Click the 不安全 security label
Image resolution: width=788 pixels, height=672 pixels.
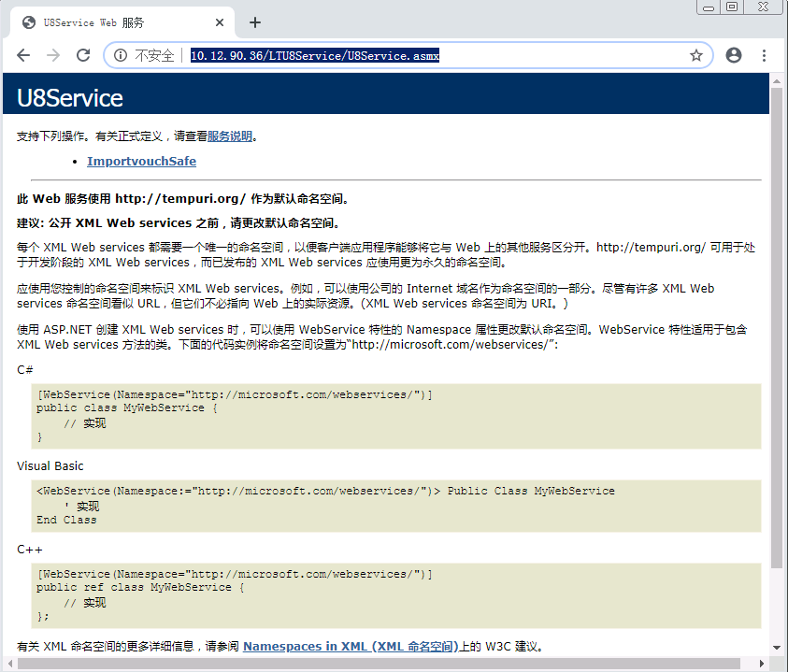pyautogui.click(x=154, y=55)
